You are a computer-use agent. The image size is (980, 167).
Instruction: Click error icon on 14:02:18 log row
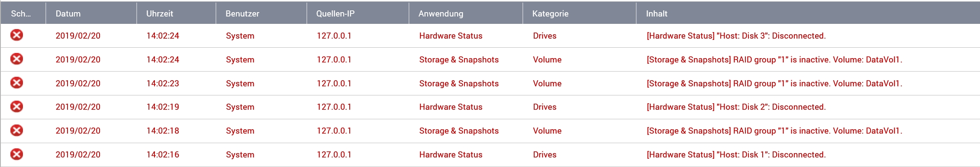pos(16,130)
